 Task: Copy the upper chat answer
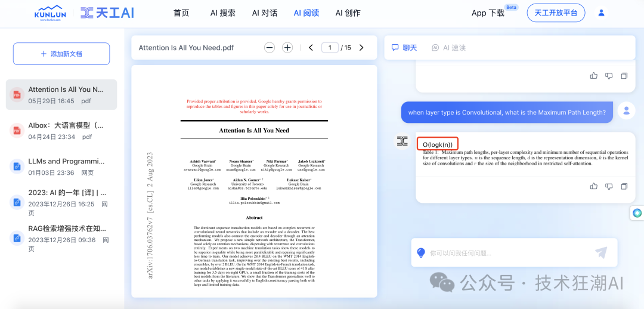tap(624, 76)
